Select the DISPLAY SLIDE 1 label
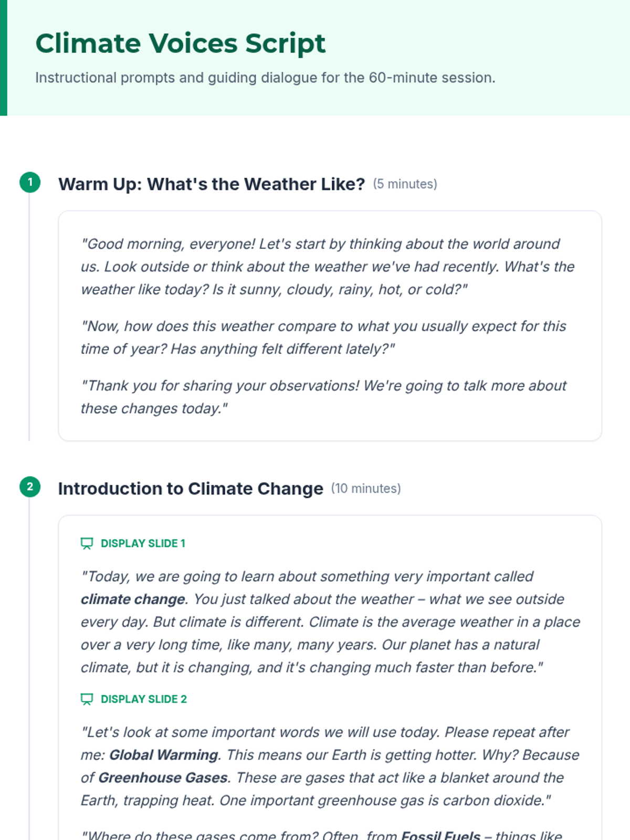The image size is (630, 840). (x=143, y=543)
